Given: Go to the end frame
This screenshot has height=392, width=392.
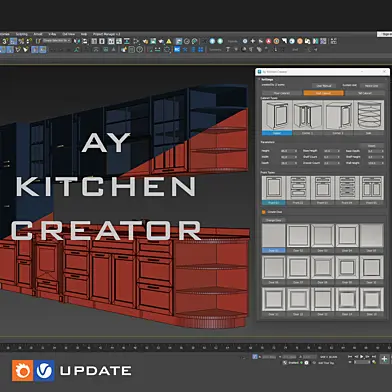Looking at the screenshot, I should pyautogui.click(x=374, y=357).
